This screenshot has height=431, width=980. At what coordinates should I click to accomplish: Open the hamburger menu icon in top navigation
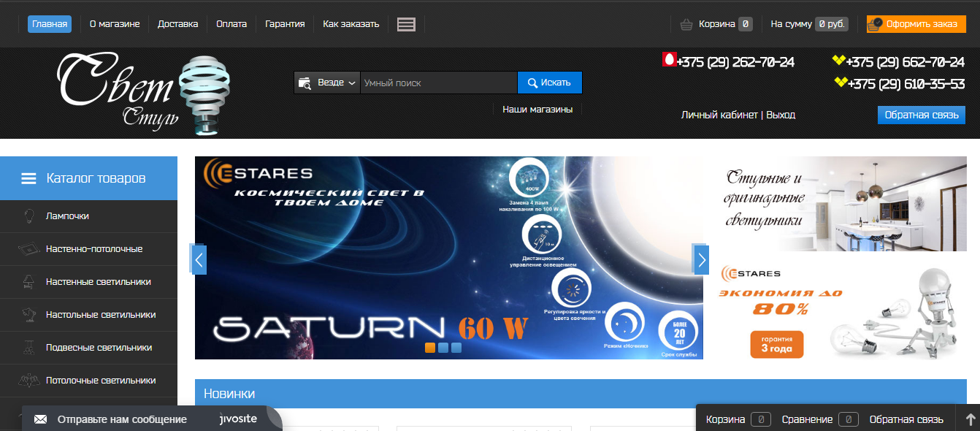pyautogui.click(x=406, y=24)
